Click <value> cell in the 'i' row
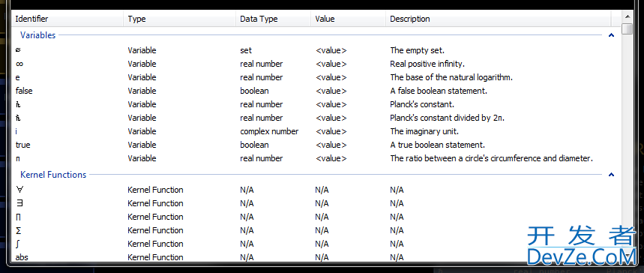 coord(331,131)
